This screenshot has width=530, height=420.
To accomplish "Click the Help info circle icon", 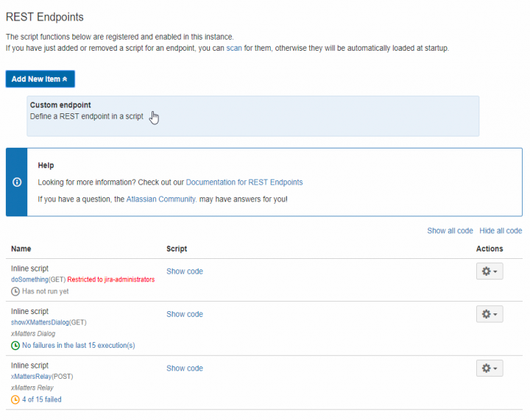I will [x=17, y=182].
